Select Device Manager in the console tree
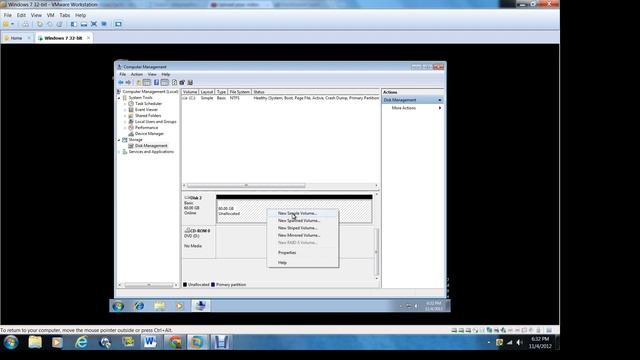The image size is (640, 360). [x=149, y=133]
